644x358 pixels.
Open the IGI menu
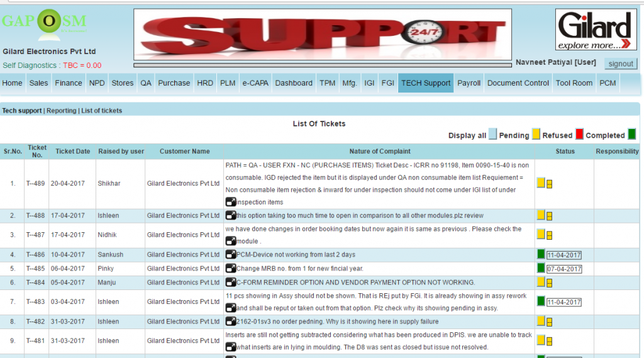[x=369, y=83]
